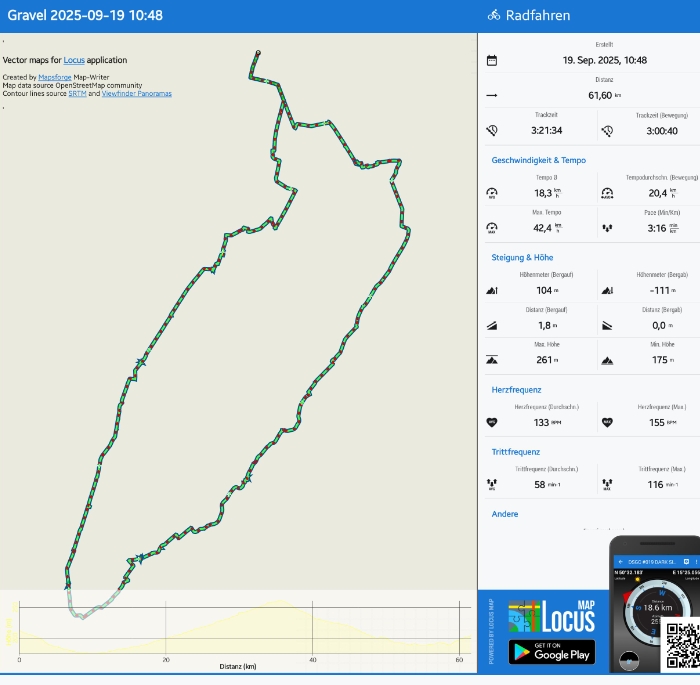Click the footsteps pace icon beside 3:16
Viewport: 700px width, 685px height.
click(606, 227)
